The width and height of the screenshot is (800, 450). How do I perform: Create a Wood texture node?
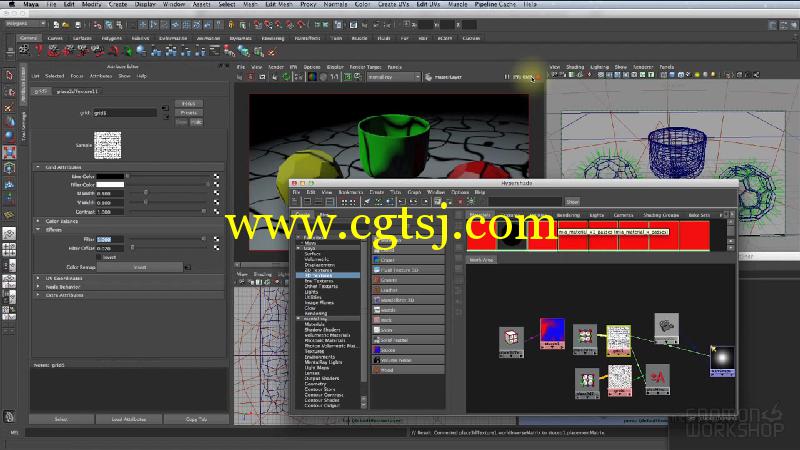[408, 370]
